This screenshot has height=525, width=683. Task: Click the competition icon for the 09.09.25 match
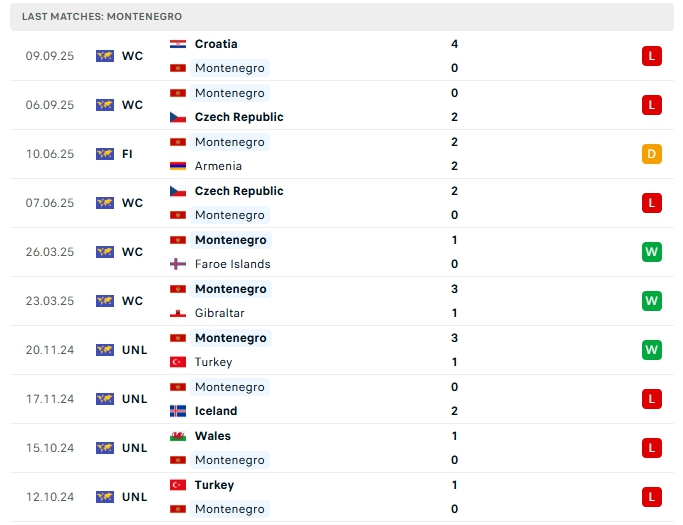(105, 56)
